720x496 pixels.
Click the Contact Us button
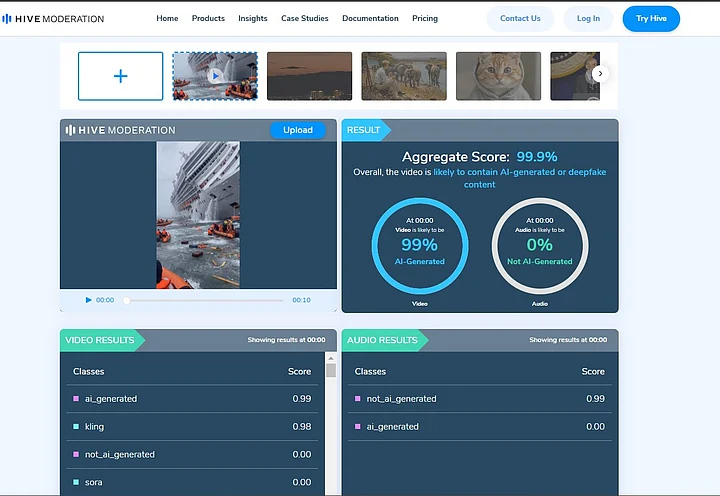[x=520, y=18]
